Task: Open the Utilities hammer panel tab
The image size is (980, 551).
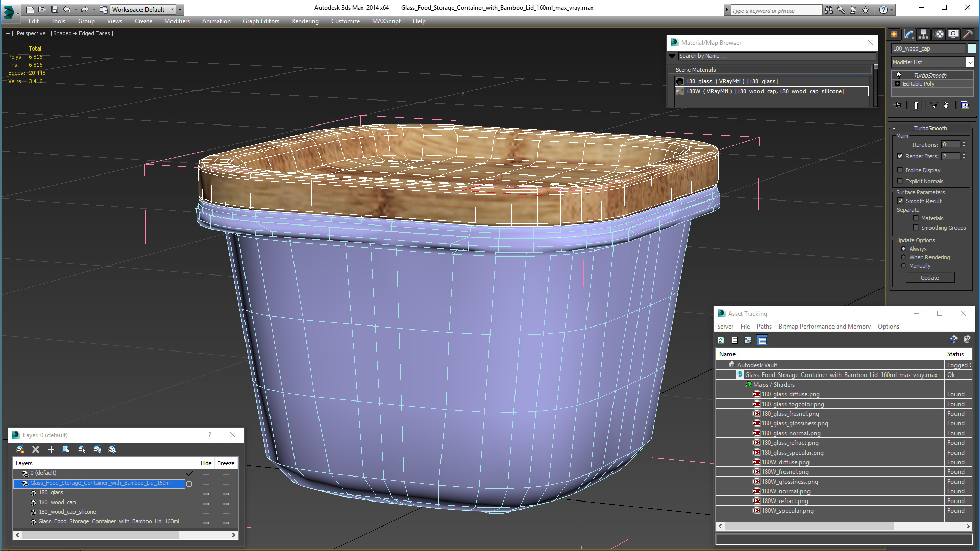Action: coord(968,34)
